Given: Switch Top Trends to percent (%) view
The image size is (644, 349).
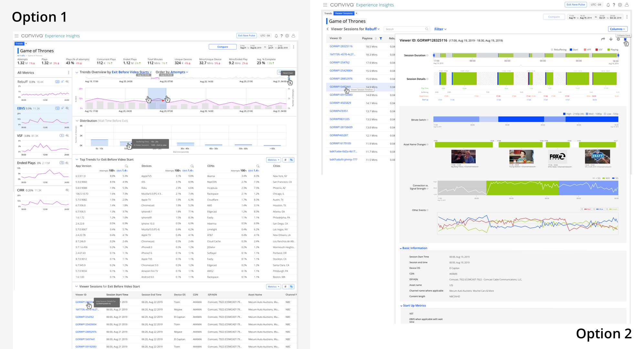Looking at the screenshot, I should [x=291, y=160].
